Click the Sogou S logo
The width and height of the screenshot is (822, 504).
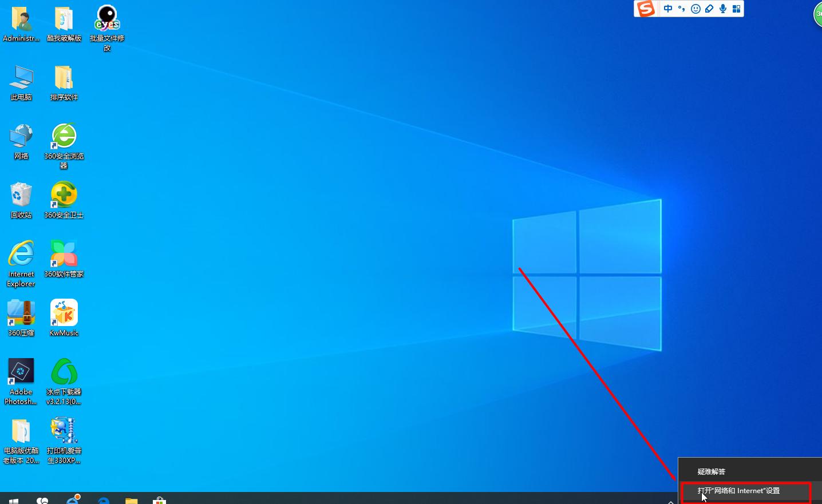click(646, 9)
